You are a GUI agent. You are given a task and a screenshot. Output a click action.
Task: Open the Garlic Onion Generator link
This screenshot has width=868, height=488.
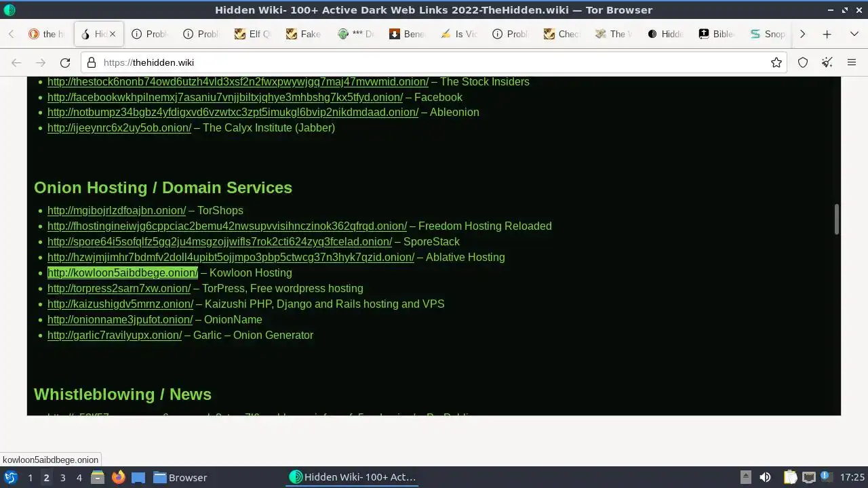point(115,335)
